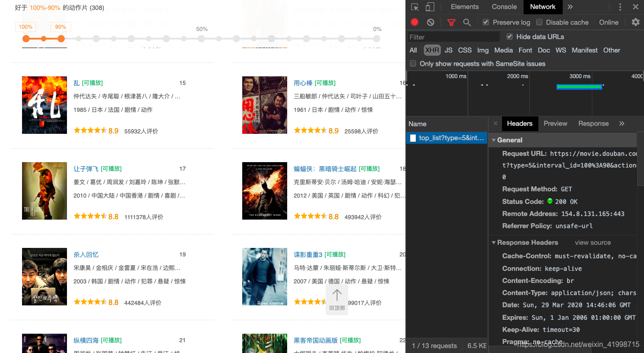Open the Preview tab

555,124
